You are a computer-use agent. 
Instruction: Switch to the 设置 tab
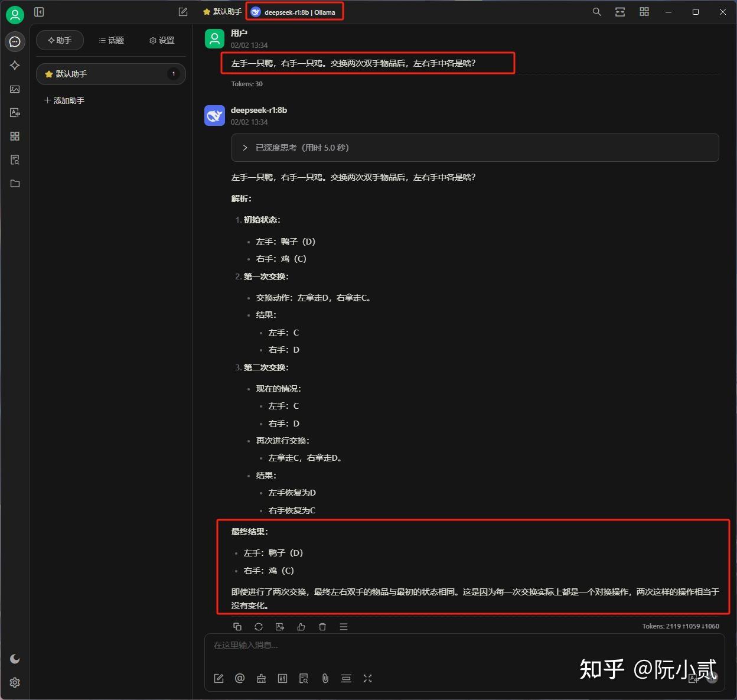coord(161,40)
